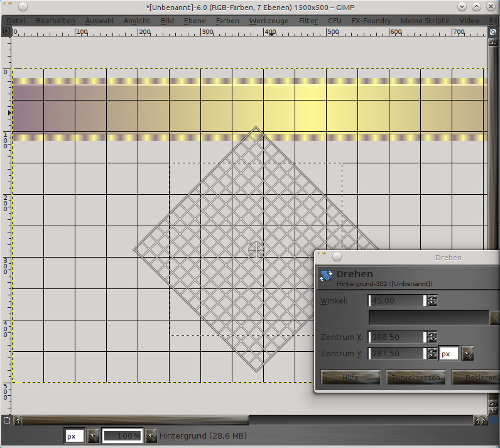Expand the px unit dropdown beside Zentrum Y

[x=467, y=354]
